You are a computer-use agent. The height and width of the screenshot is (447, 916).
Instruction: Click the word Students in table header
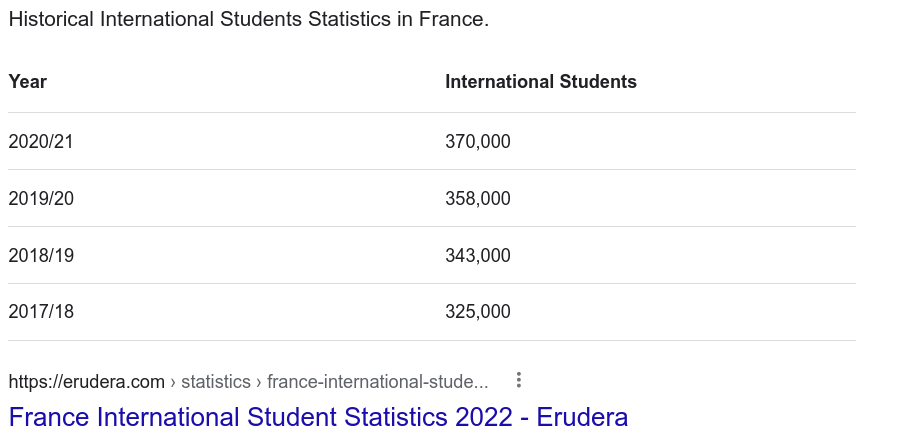pyautogui.click(x=598, y=82)
